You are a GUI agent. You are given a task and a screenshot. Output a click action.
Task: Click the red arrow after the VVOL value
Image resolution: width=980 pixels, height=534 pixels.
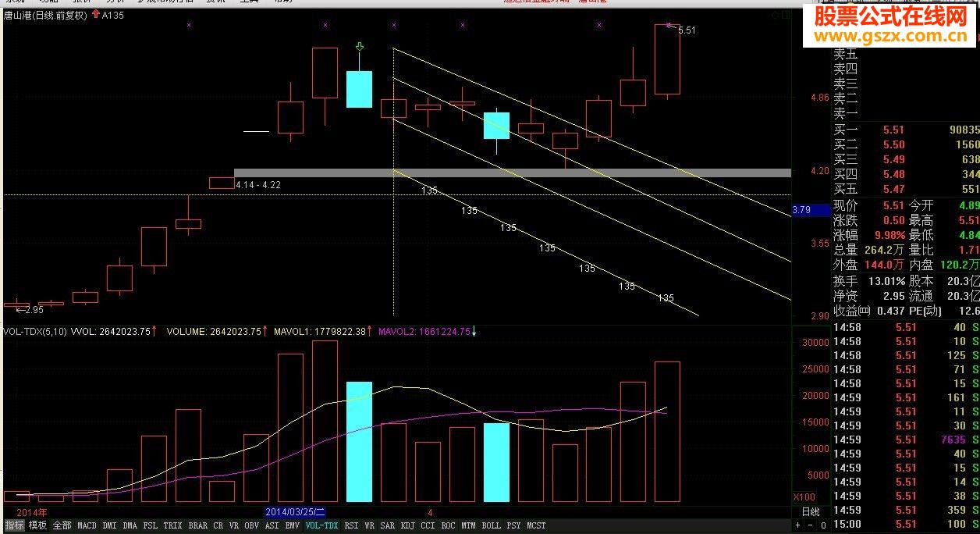154,332
